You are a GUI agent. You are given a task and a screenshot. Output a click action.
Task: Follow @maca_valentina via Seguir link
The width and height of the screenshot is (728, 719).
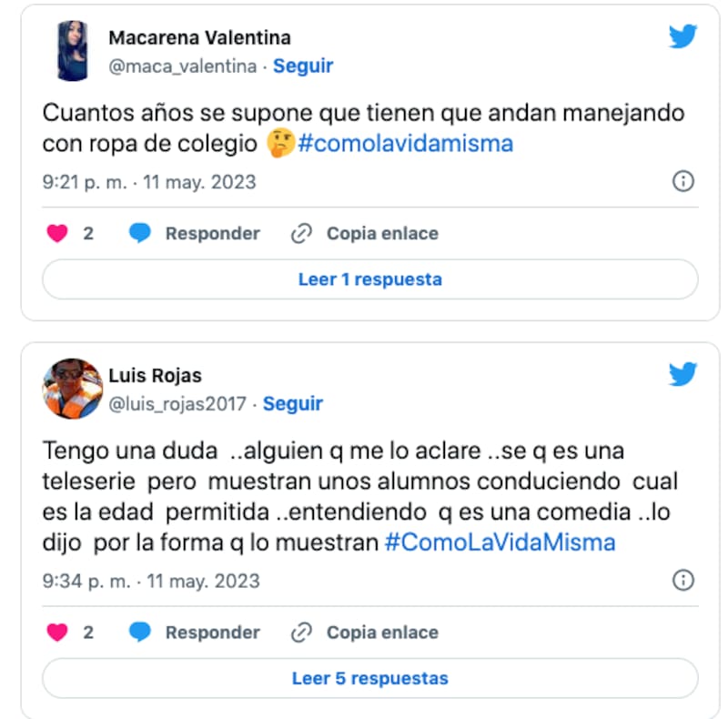pos(303,66)
